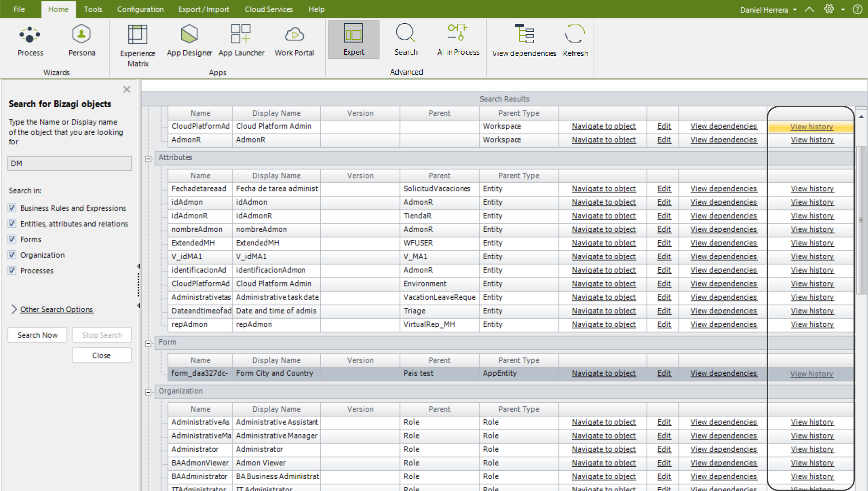Open AI in Process
Image resolution: width=868 pixels, height=491 pixels.
(458, 41)
